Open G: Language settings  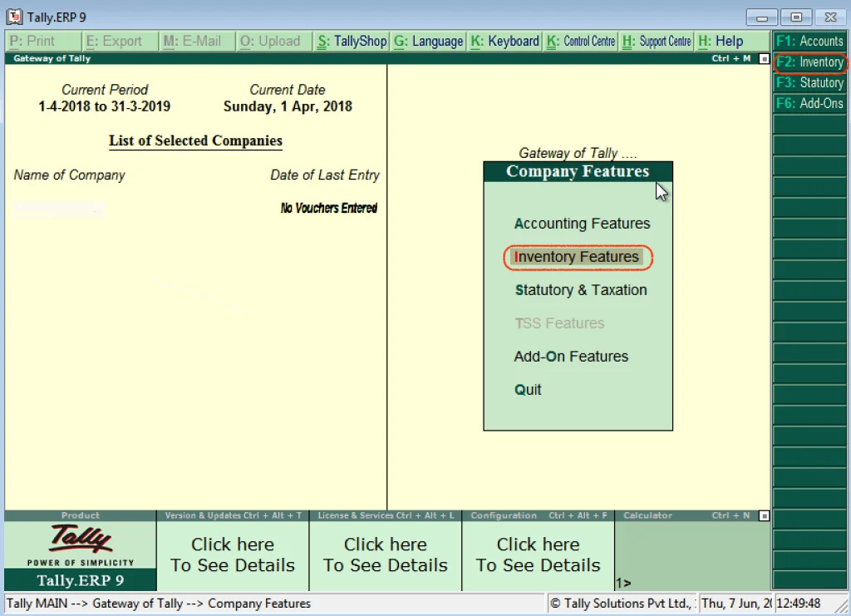coord(428,42)
